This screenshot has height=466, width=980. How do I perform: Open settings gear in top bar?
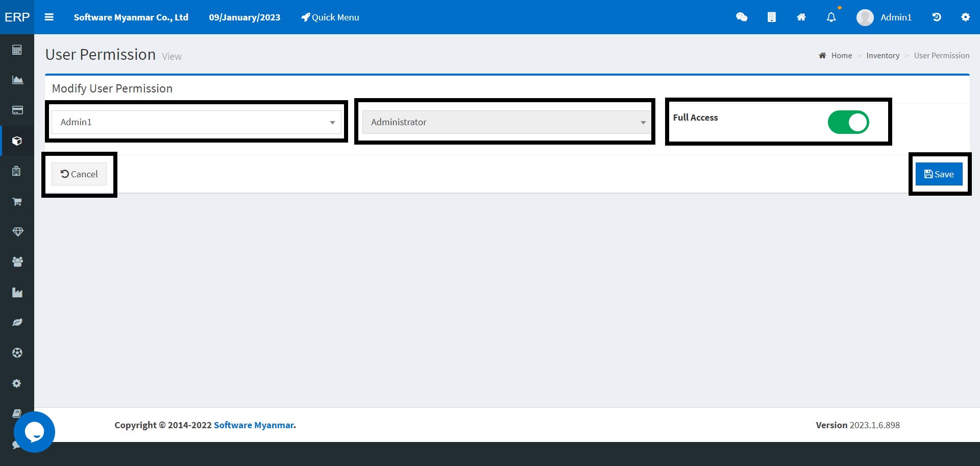pos(966,17)
